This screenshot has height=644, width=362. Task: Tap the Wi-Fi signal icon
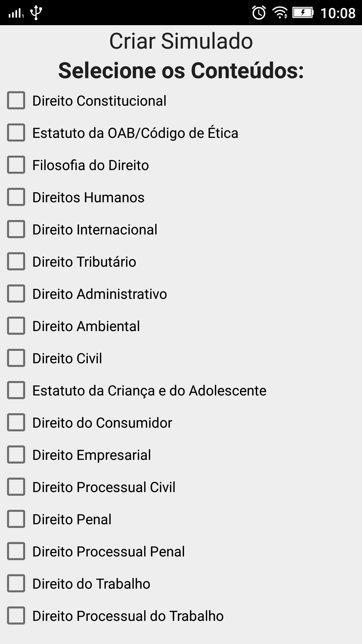pos(280,13)
